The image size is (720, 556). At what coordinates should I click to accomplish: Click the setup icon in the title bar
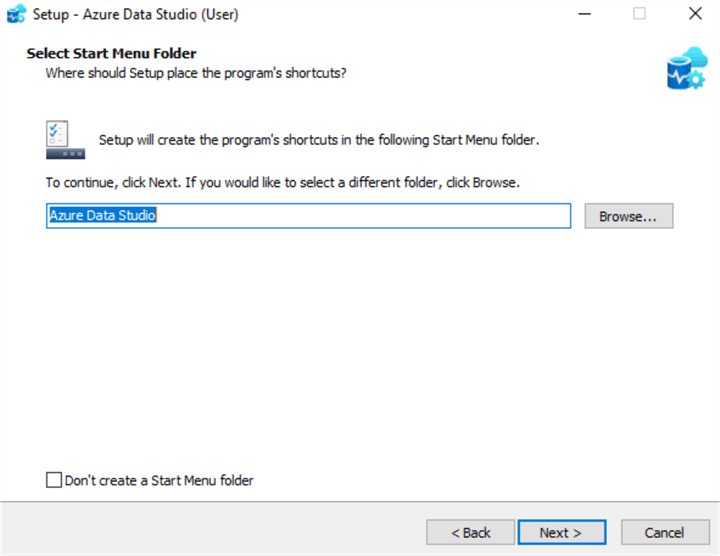coord(16,15)
